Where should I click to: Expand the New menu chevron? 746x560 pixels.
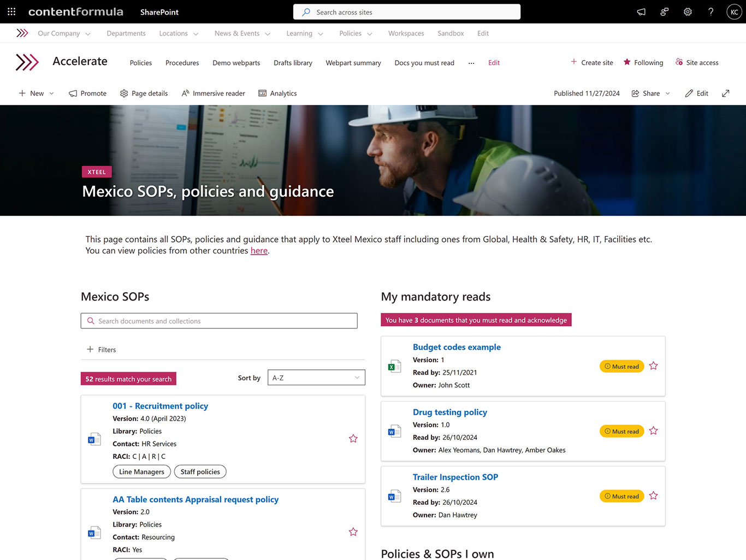51,93
